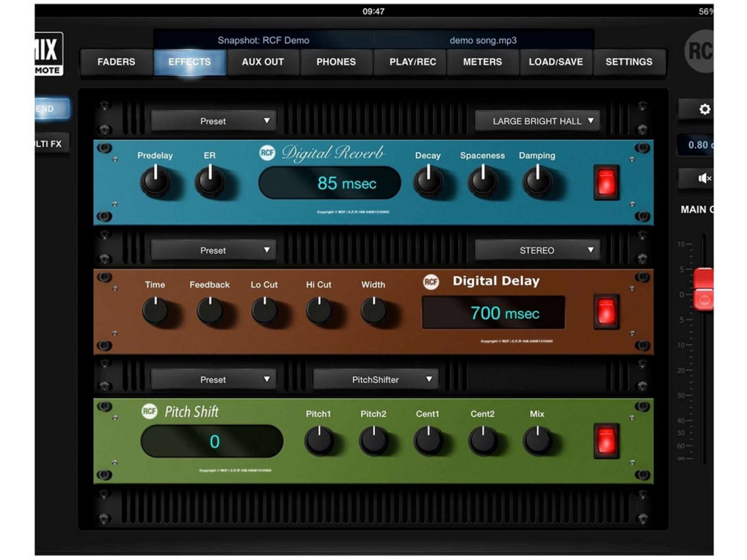Click the mute speaker icon
747x560 pixels.
click(x=704, y=178)
